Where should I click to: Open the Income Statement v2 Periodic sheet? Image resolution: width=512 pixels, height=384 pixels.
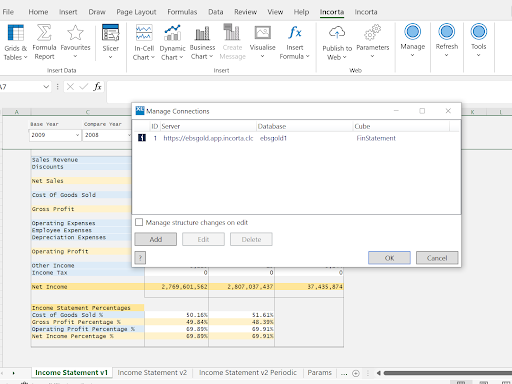coord(248,373)
